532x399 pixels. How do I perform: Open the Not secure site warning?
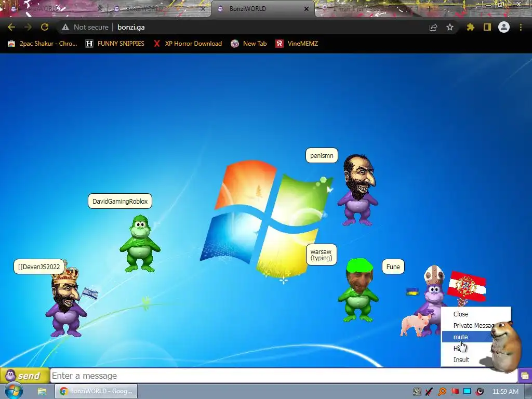tap(85, 27)
